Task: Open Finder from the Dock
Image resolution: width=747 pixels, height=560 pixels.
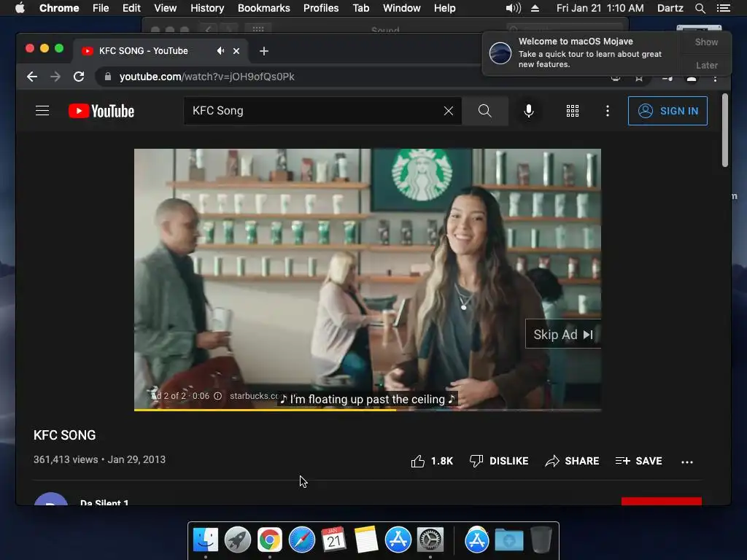Action: (x=205, y=540)
